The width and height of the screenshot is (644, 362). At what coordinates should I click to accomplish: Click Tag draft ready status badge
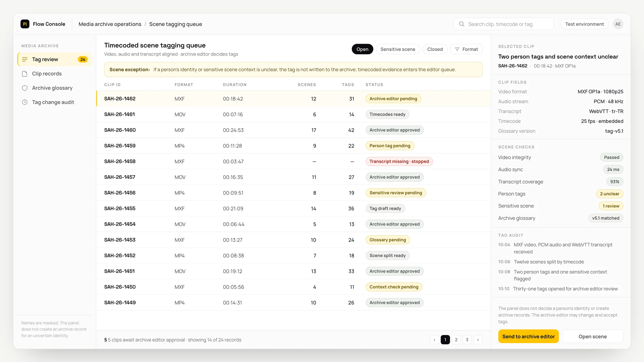385,209
